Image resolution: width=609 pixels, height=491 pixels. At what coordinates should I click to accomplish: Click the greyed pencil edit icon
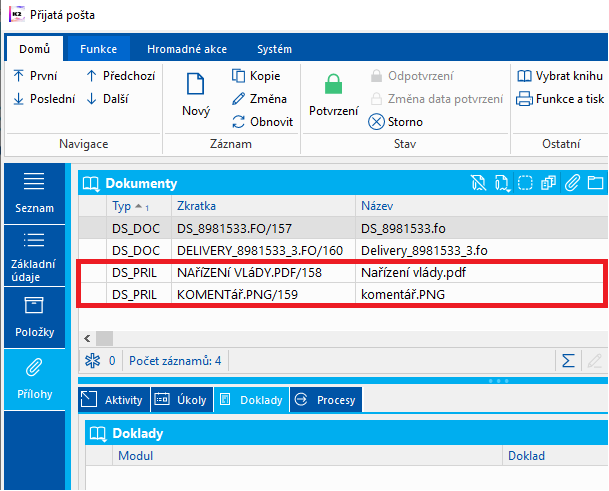pyautogui.click(x=595, y=361)
